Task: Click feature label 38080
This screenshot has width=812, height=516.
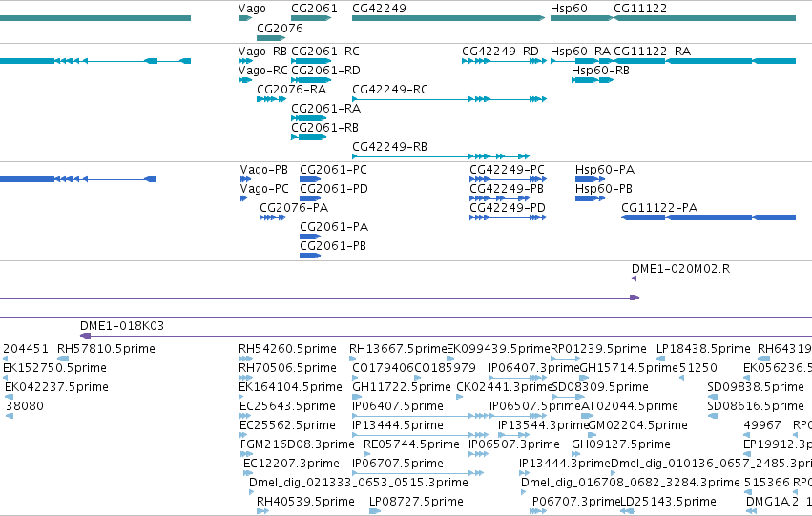Action: coord(25,406)
